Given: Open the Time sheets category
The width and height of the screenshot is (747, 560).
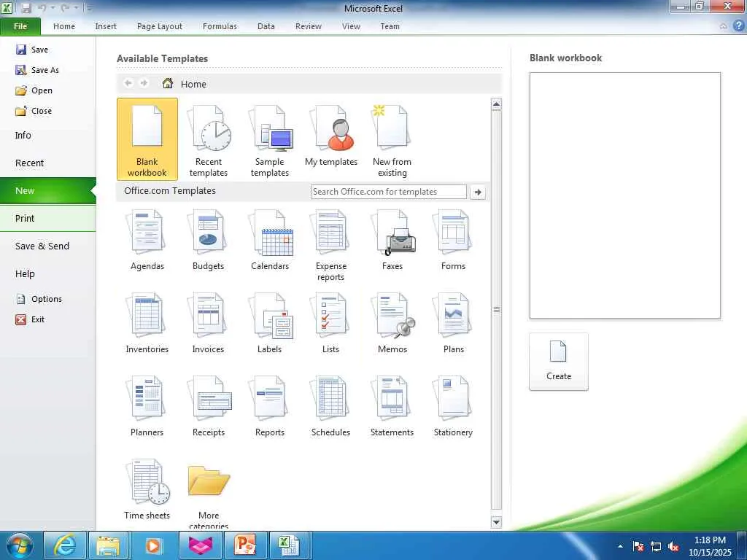Looking at the screenshot, I should (147, 489).
